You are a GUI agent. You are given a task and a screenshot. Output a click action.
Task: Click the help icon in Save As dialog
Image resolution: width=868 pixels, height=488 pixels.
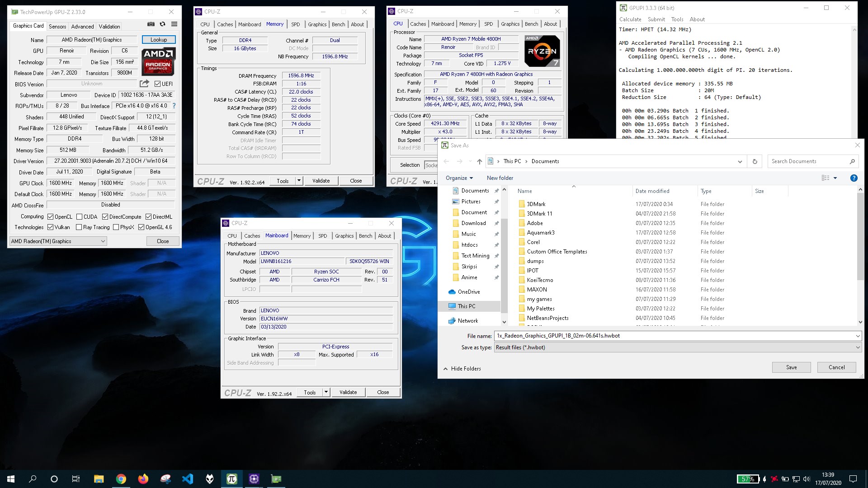pos(854,178)
